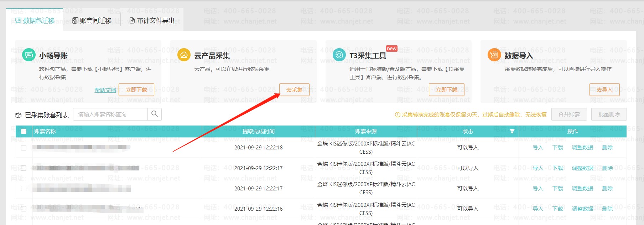Select the time 2021-09-29 12:22:16

[259, 209]
